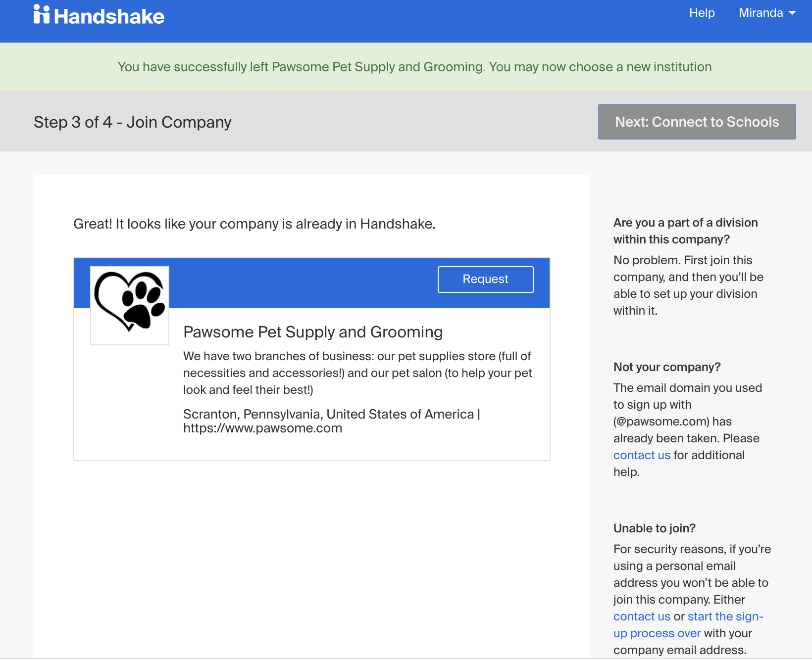Click the Pawsome Pet Supply and Grooming title
This screenshot has height=661, width=812.
click(313, 332)
